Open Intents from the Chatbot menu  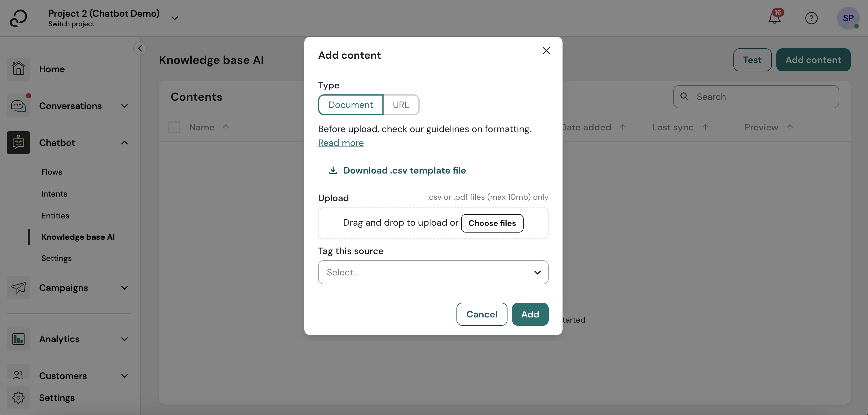click(54, 193)
